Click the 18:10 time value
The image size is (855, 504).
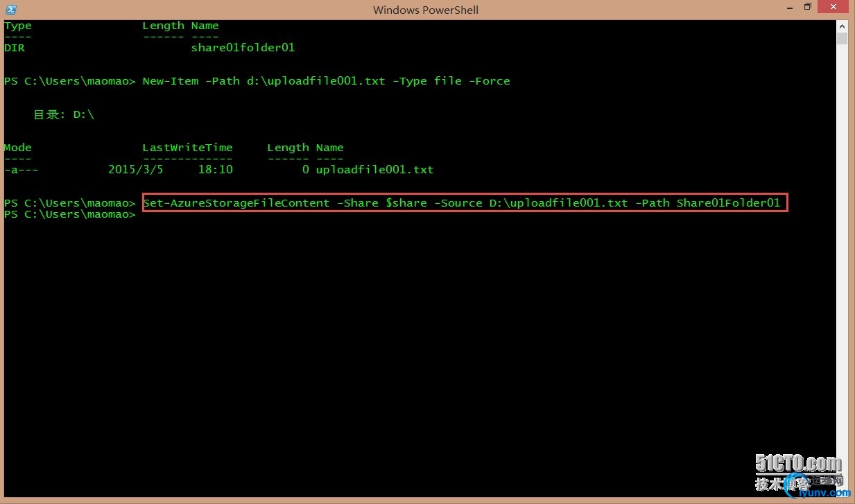(x=215, y=170)
